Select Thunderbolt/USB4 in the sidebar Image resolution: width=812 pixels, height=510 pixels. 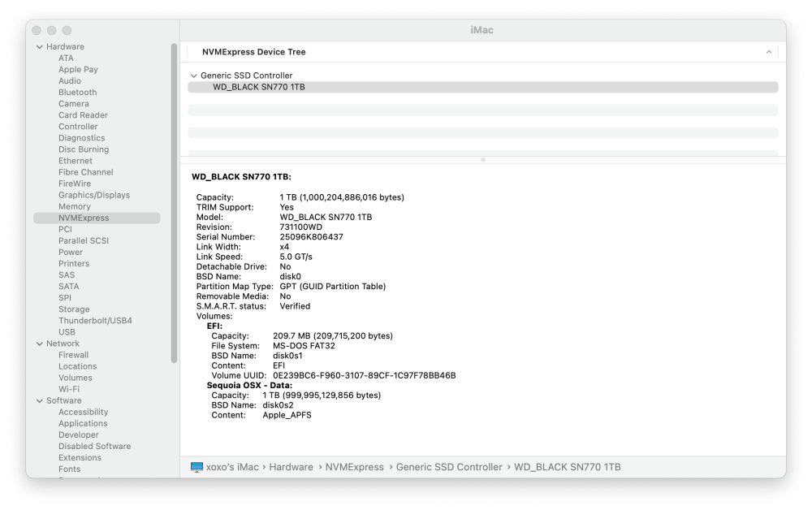click(x=95, y=321)
